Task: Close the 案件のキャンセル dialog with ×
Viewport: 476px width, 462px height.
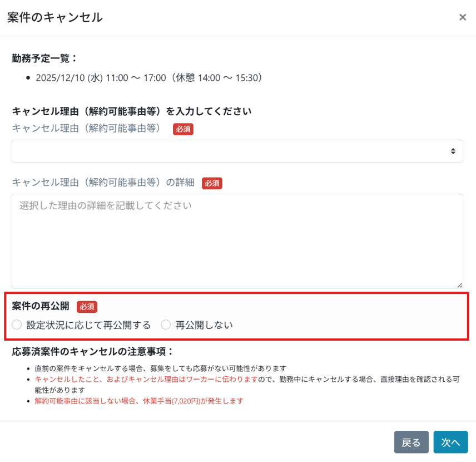Action: click(x=462, y=17)
